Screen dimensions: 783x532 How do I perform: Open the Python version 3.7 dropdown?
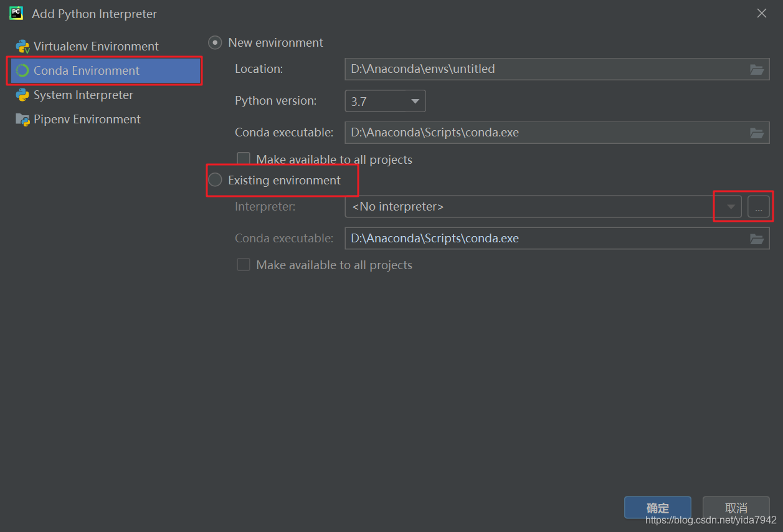pos(385,101)
